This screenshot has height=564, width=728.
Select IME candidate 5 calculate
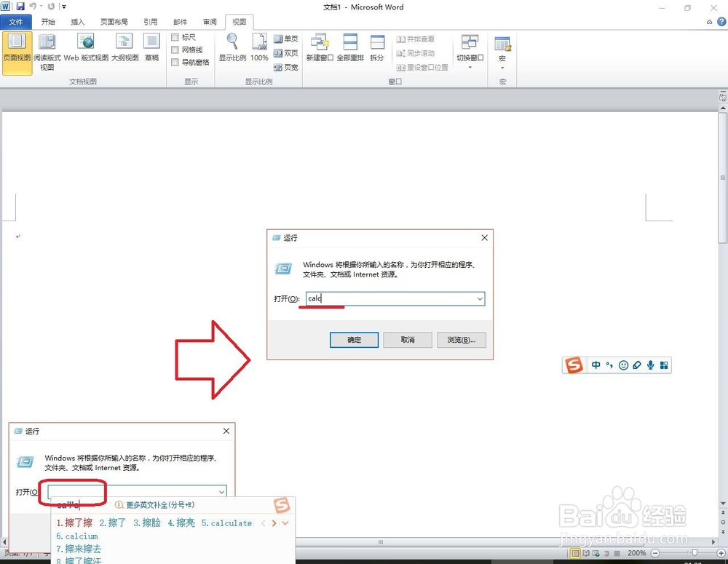pos(226,523)
